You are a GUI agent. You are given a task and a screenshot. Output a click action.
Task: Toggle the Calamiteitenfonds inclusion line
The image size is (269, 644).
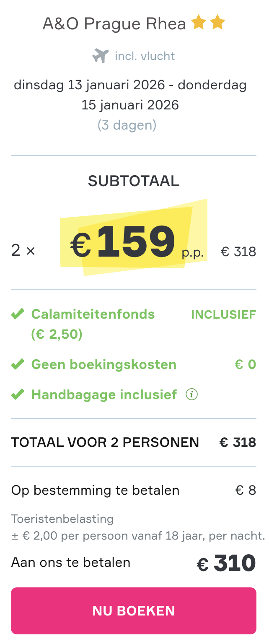(x=93, y=314)
